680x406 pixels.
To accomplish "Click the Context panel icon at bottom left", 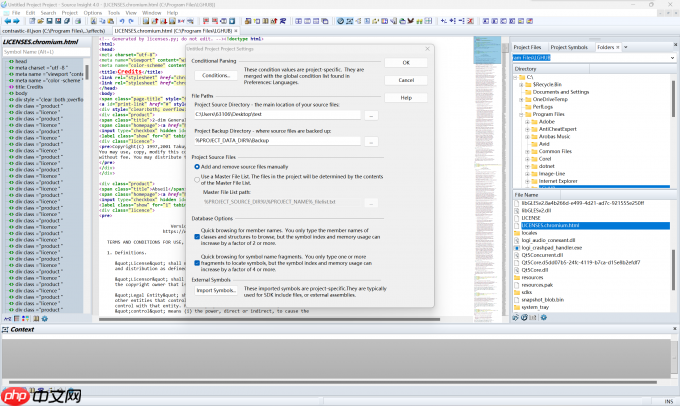I will pos(7,329).
